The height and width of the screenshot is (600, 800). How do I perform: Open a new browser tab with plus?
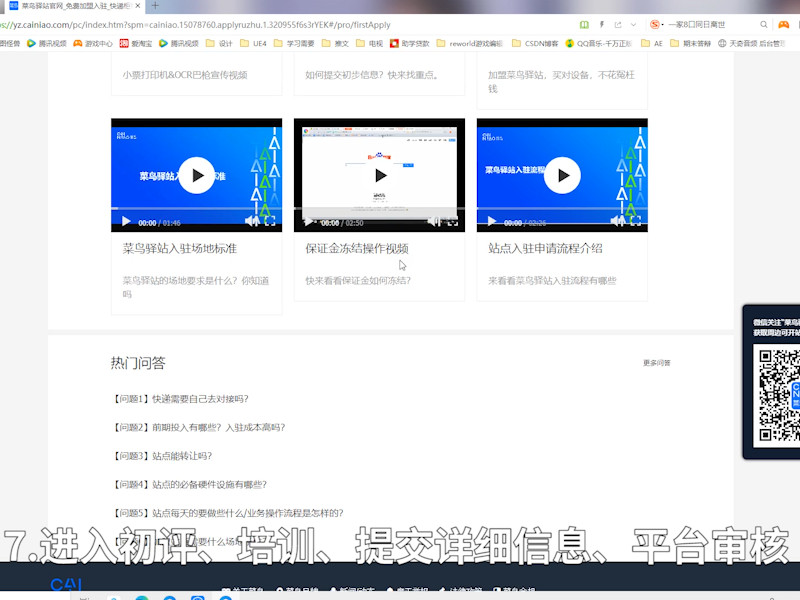pos(155,6)
